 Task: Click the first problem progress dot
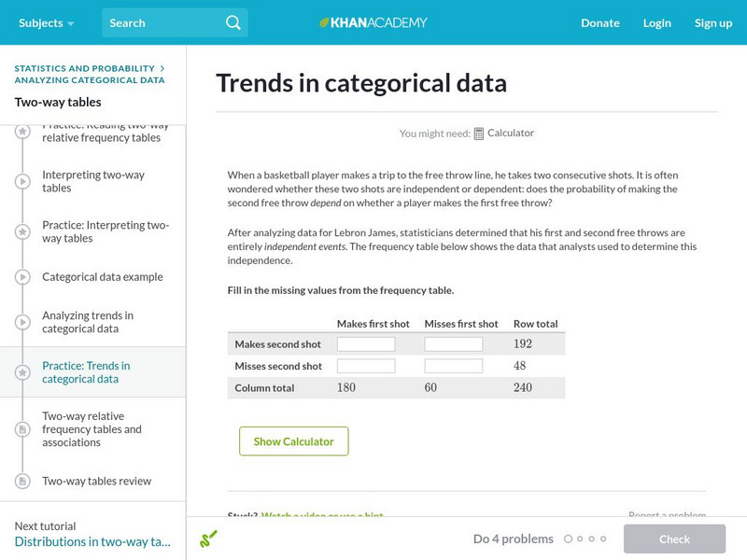(569, 539)
